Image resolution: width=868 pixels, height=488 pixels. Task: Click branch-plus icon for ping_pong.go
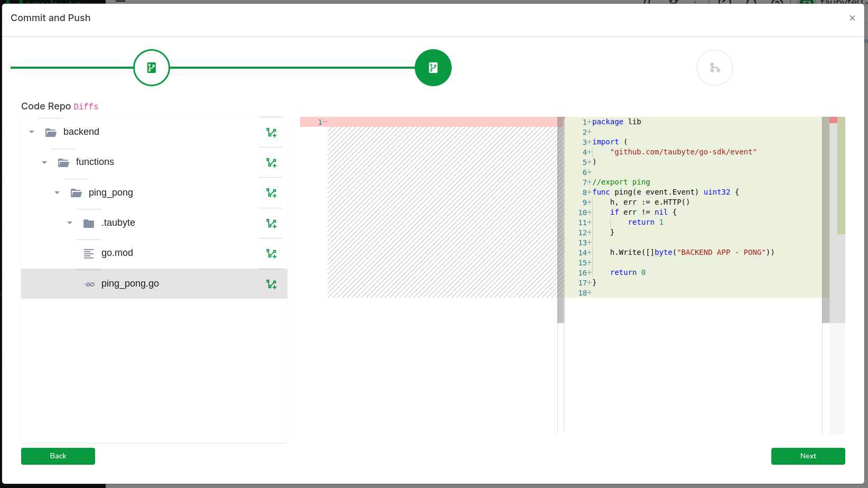click(272, 284)
